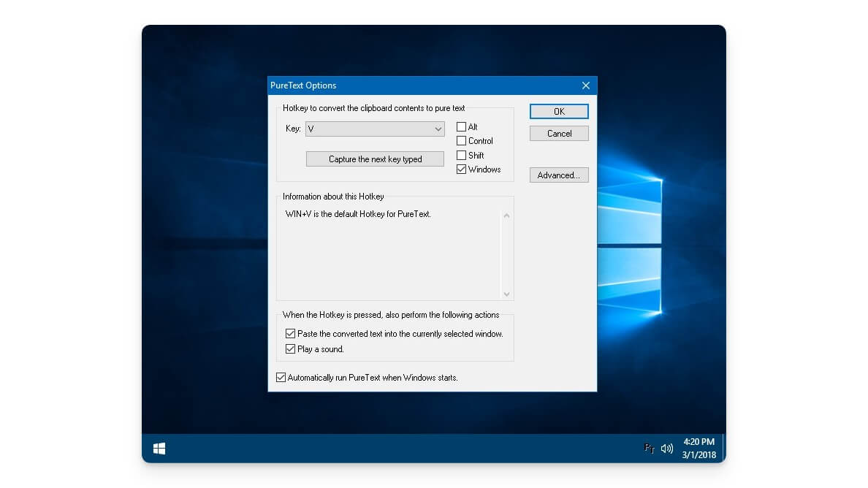Click the volume speaker icon
868x488 pixels.
pos(666,449)
